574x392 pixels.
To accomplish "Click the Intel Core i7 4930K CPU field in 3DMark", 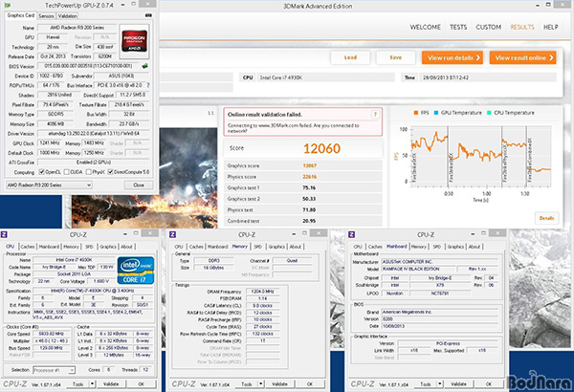I will point(326,77).
